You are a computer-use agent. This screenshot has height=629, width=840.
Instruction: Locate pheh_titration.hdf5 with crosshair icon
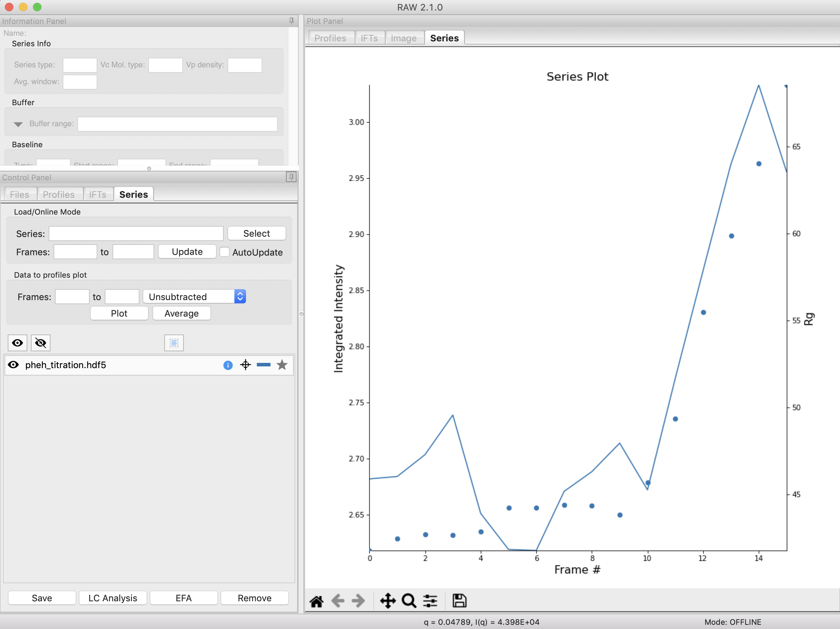(x=246, y=365)
